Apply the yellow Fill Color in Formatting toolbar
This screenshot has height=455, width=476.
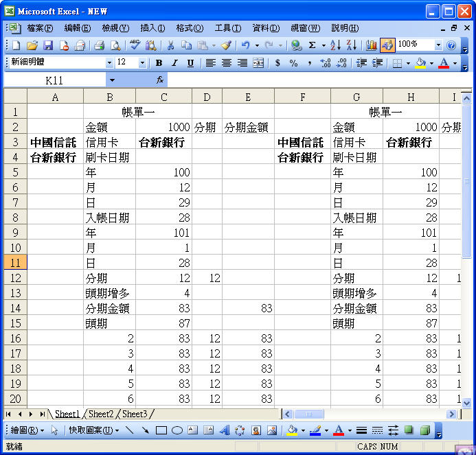pos(420,63)
